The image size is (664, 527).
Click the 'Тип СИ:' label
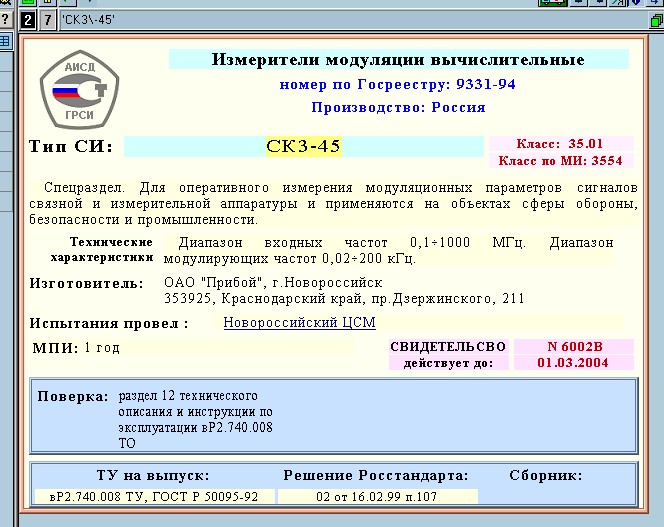click(x=71, y=147)
